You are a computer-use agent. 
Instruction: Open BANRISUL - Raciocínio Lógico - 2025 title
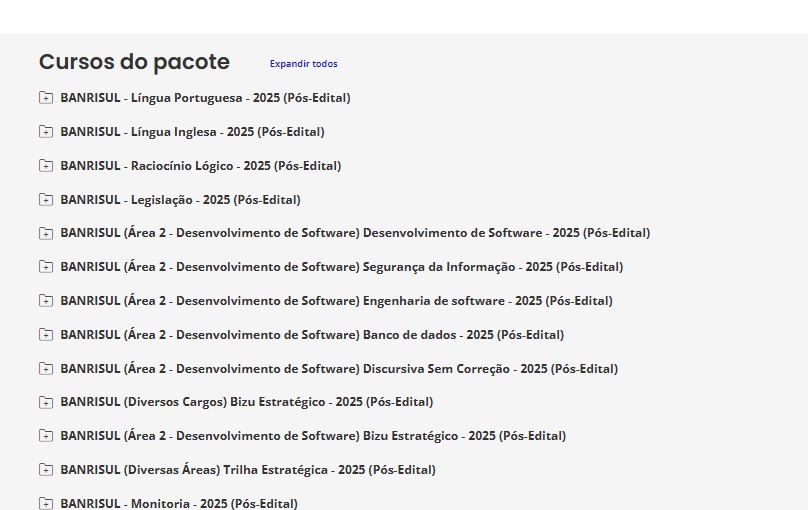click(x=200, y=166)
